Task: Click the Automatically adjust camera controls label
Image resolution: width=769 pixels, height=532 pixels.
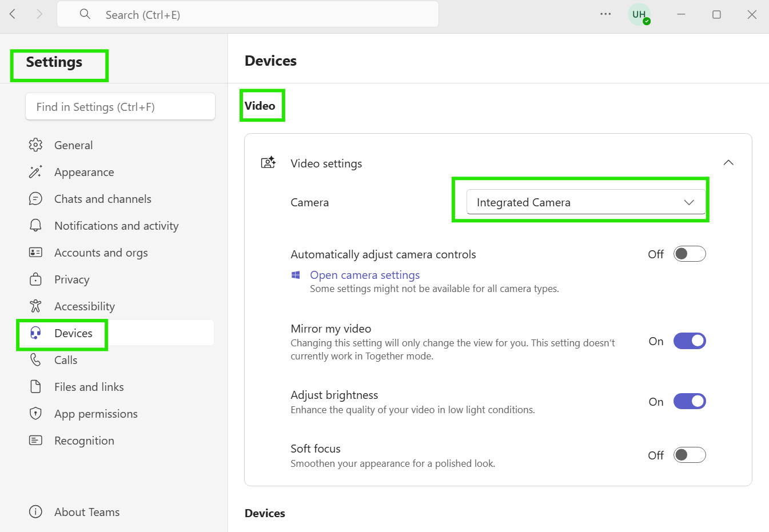Action: [383, 254]
